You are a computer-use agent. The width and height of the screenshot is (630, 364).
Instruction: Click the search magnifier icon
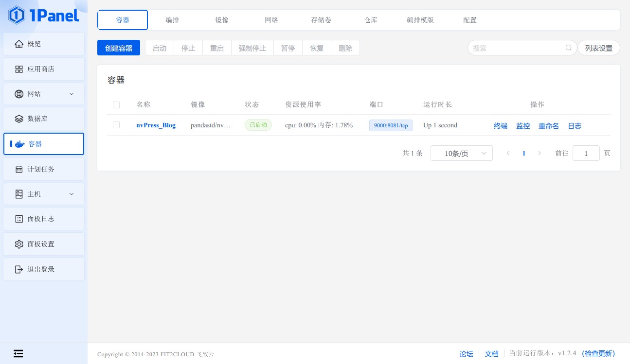pyautogui.click(x=568, y=48)
